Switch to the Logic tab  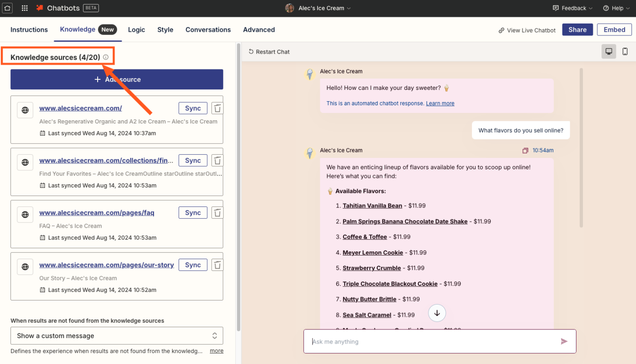coord(136,30)
